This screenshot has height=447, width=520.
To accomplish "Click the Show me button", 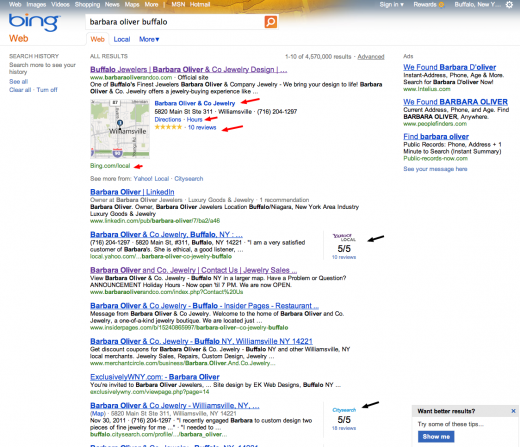I will (436, 437).
